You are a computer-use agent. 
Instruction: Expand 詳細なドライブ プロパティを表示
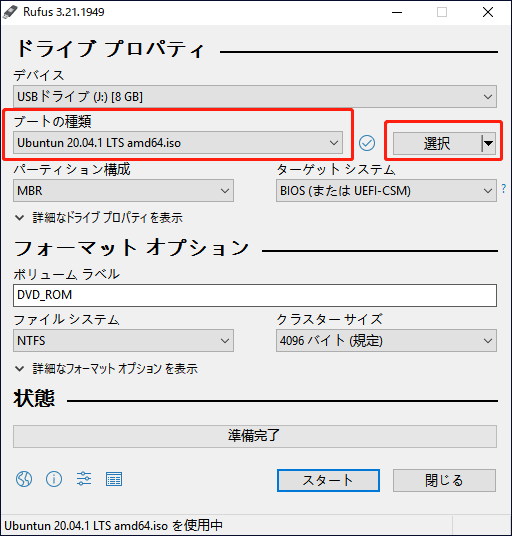pos(99,218)
